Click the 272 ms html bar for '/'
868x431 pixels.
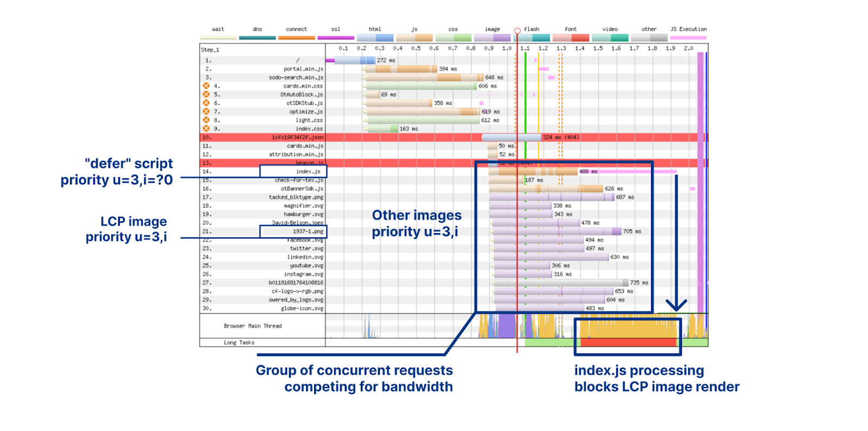[x=350, y=60]
